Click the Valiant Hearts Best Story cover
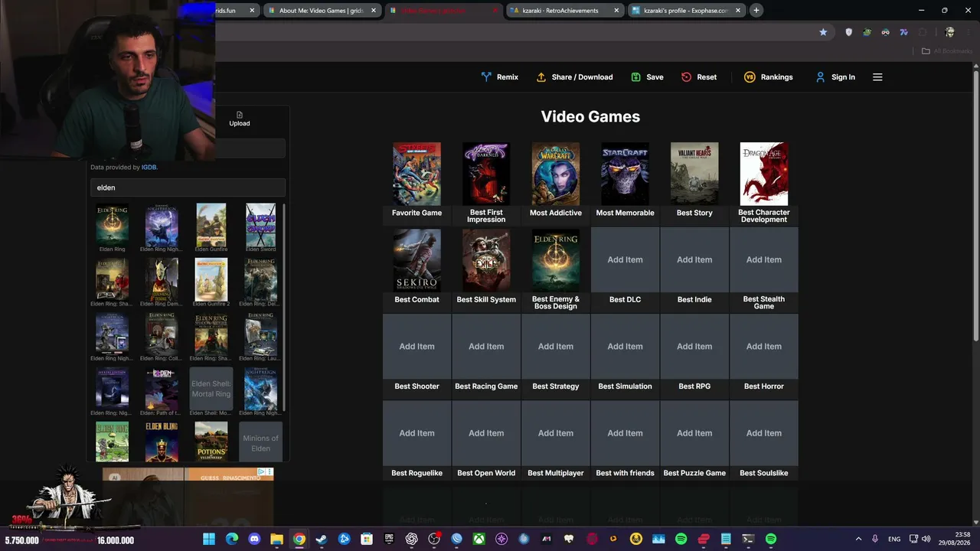Image resolution: width=980 pixels, height=551 pixels. (x=694, y=174)
